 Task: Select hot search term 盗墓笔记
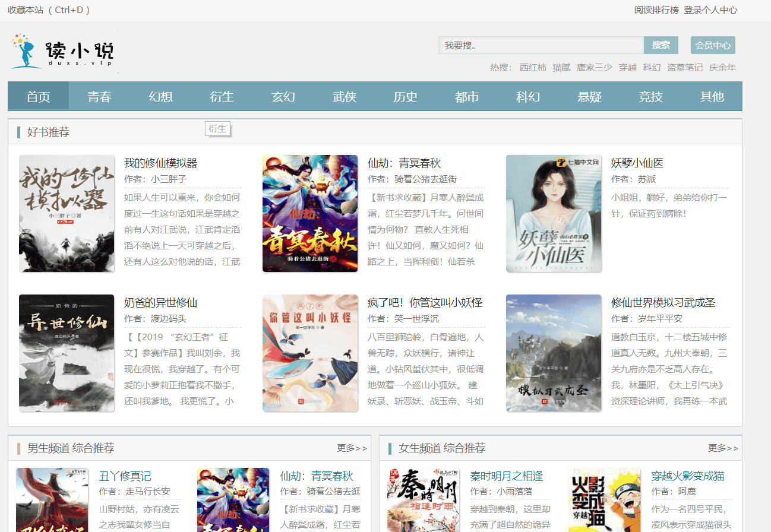pyautogui.click(x=685, y=68)
